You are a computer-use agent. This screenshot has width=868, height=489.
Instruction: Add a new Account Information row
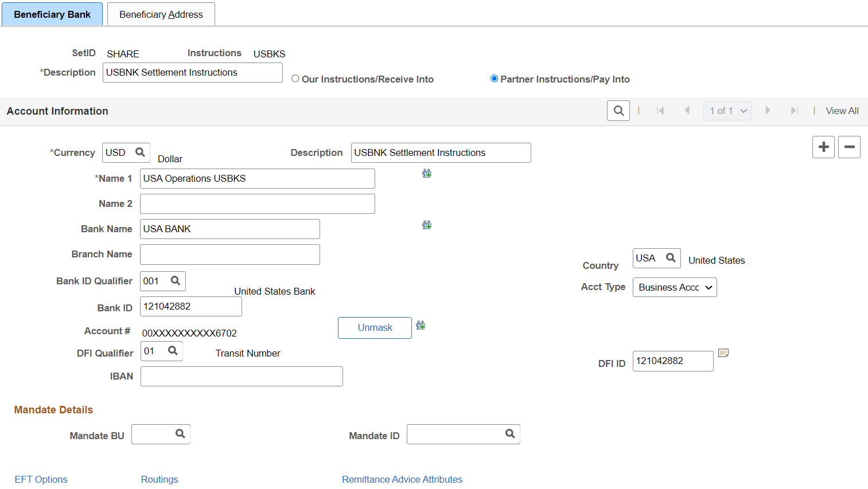click(823, 147)
